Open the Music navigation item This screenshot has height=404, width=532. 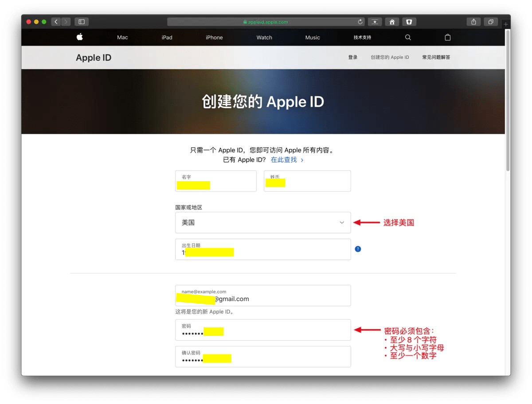pyautogui.click(x=313, y=38)
